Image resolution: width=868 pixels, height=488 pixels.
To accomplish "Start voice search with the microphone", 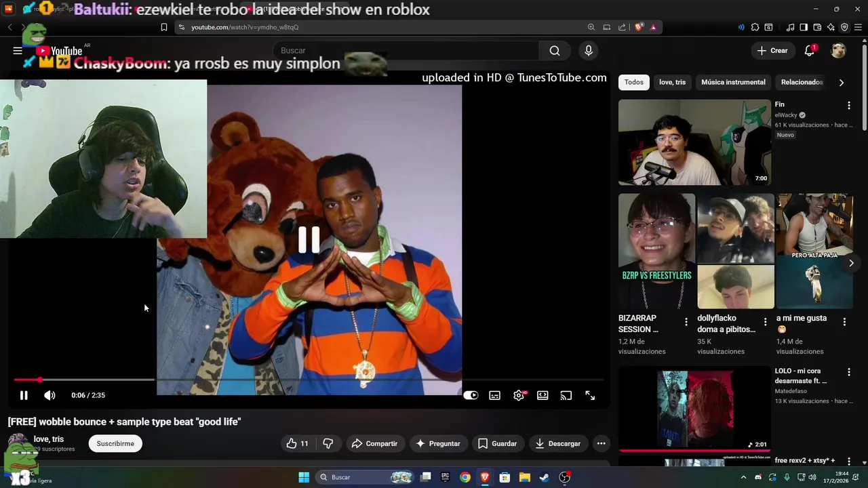I will [x=589, y=51].
